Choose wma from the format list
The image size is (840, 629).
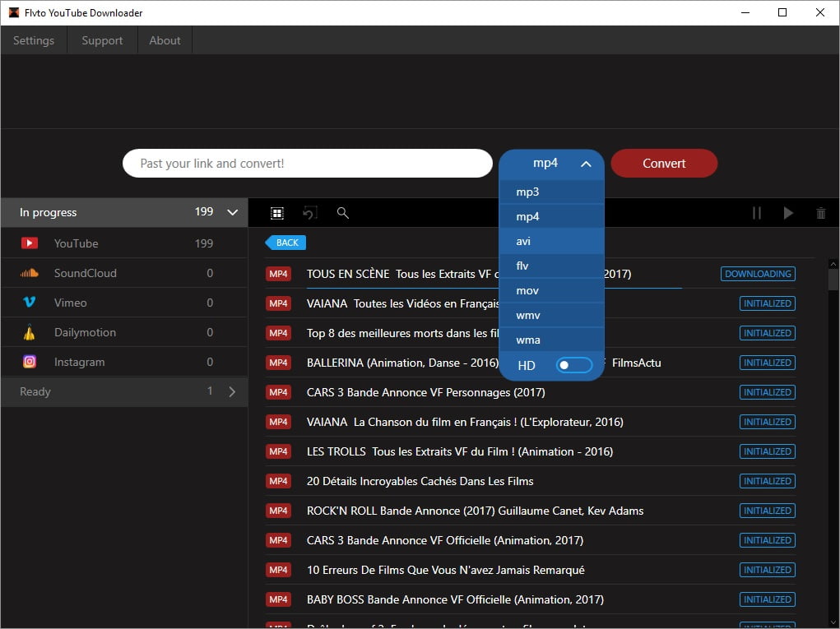[552, 340]
